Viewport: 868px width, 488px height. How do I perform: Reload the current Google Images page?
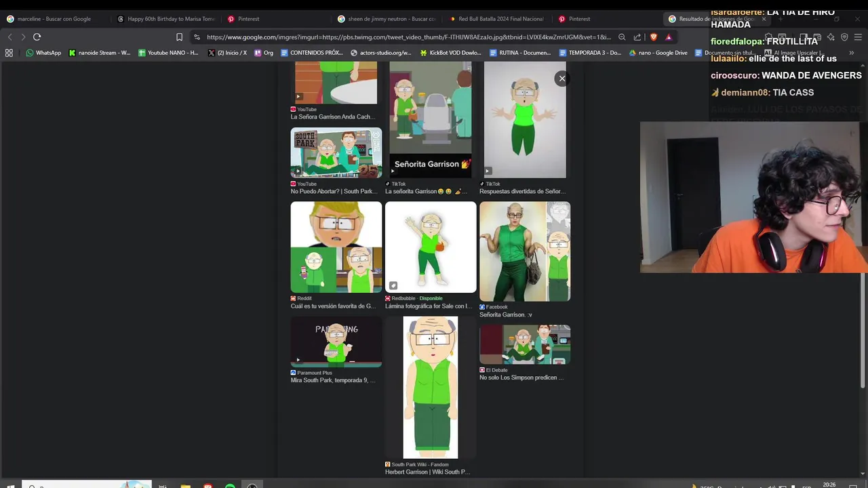[x=37, y=37]
